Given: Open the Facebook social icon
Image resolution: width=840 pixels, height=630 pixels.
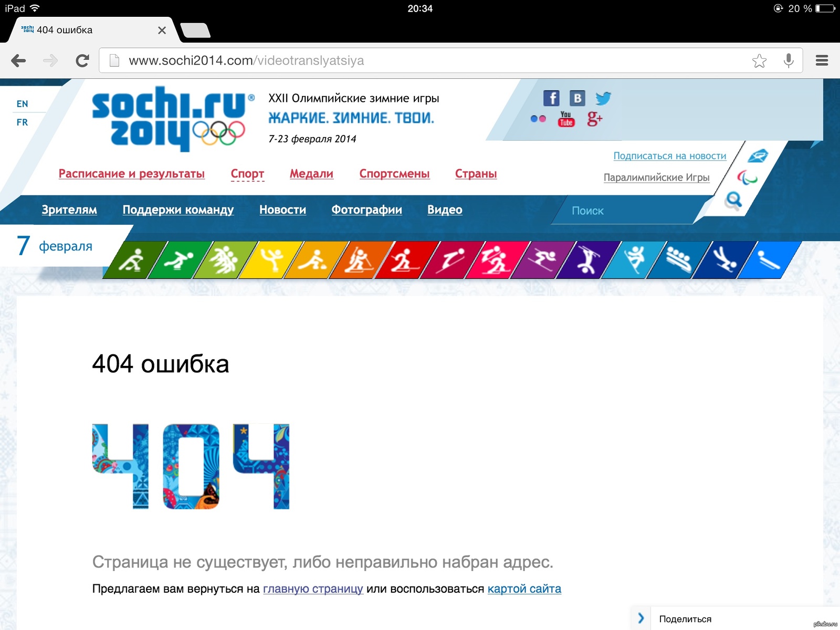Looking at the screenshot, I should (x=551, y=98).
